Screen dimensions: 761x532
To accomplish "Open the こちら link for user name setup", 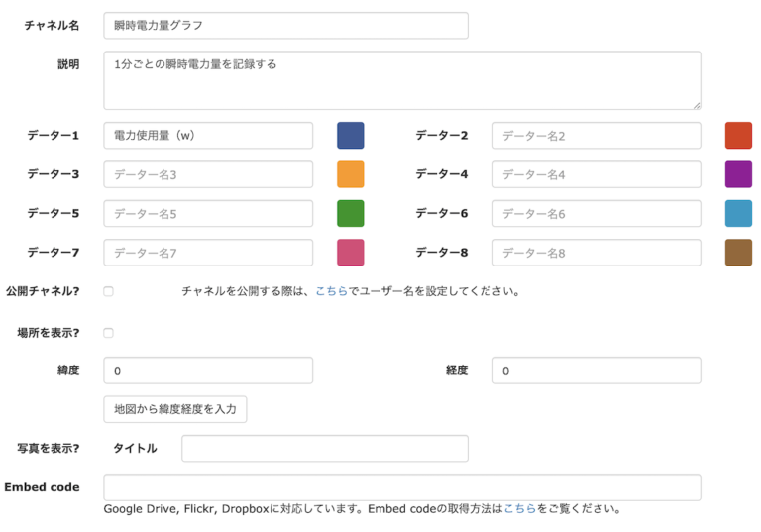I will point(331,292).
